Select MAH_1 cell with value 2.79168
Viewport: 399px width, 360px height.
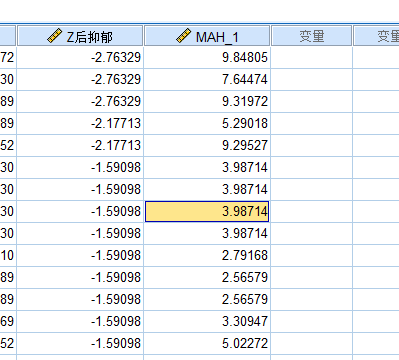click(207, 256)
